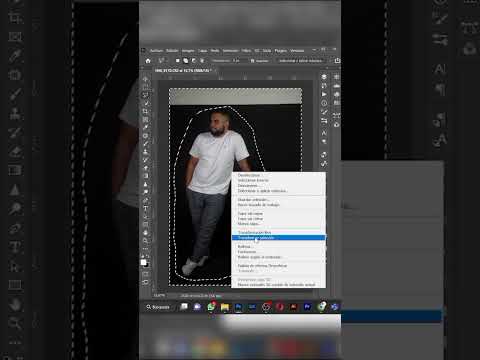This screenshot has height=360, width=480.
Task: Click Seleccionar y aplicar máscara button
Action: pyautogui.click(x=301, y=61)
